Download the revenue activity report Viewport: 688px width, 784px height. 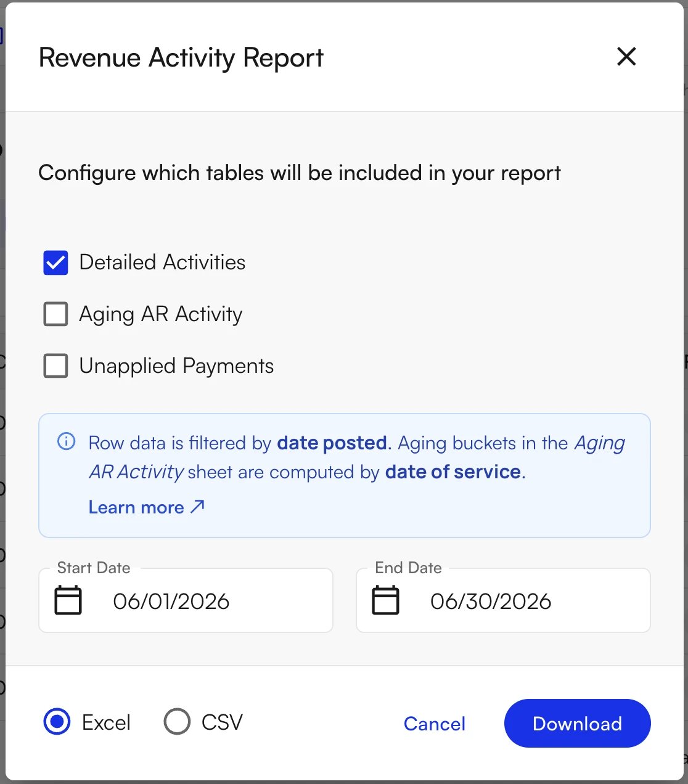point(577,724)
